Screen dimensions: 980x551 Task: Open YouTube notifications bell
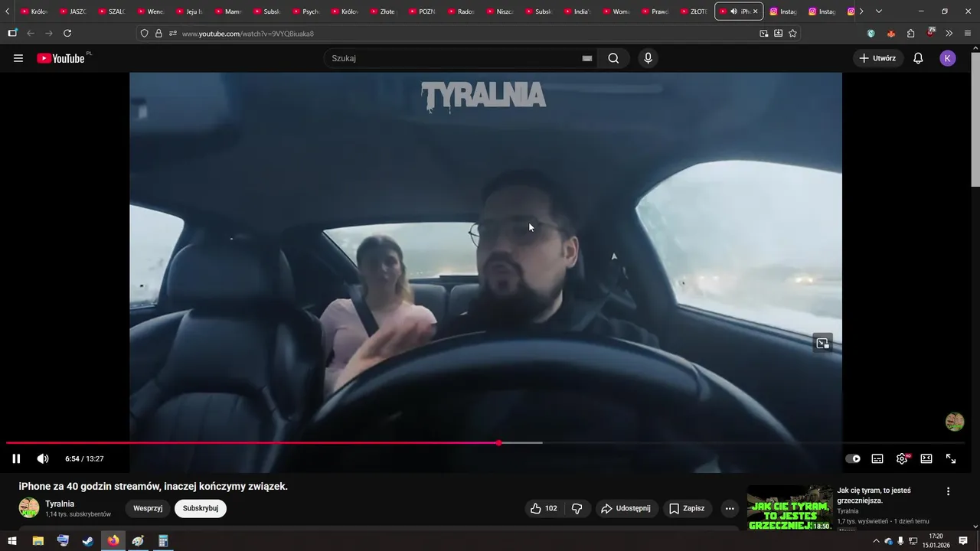(918, 58)
